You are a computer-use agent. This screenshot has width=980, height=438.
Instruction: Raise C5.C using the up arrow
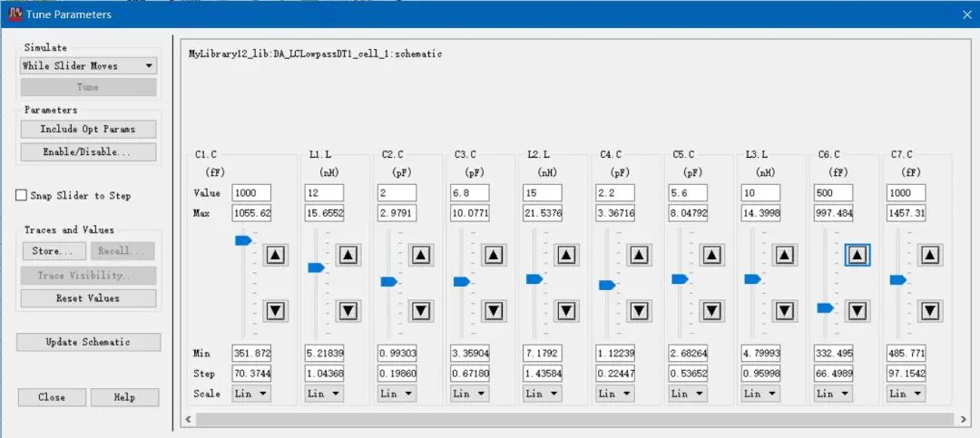711,255
